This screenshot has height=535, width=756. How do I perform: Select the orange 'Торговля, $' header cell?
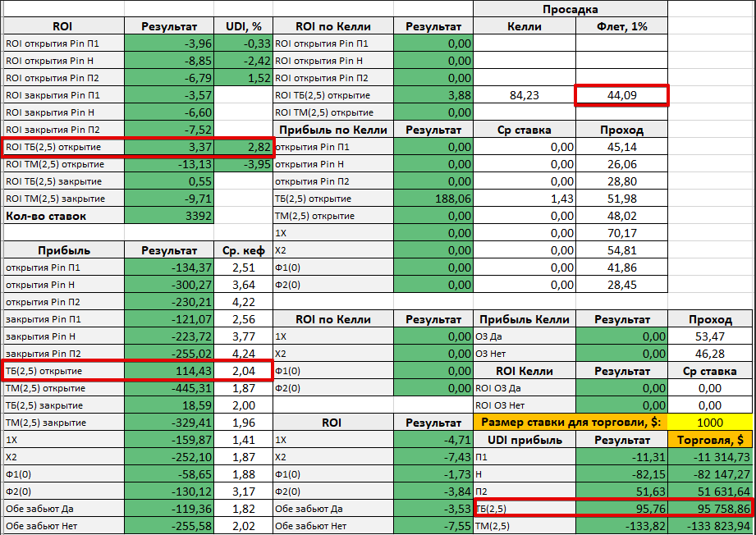(x=710, y=440)
